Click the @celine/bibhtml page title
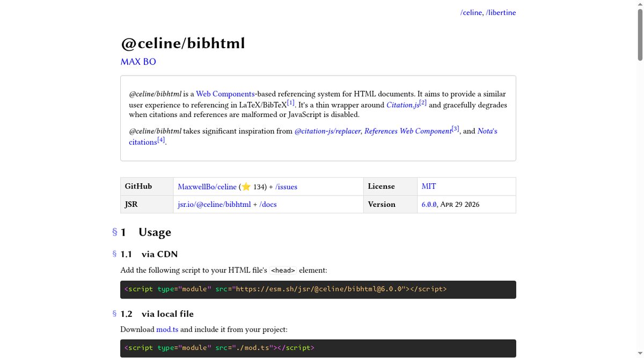The height and width of the screenshot is (358, 644). click(x=183, y=43)
